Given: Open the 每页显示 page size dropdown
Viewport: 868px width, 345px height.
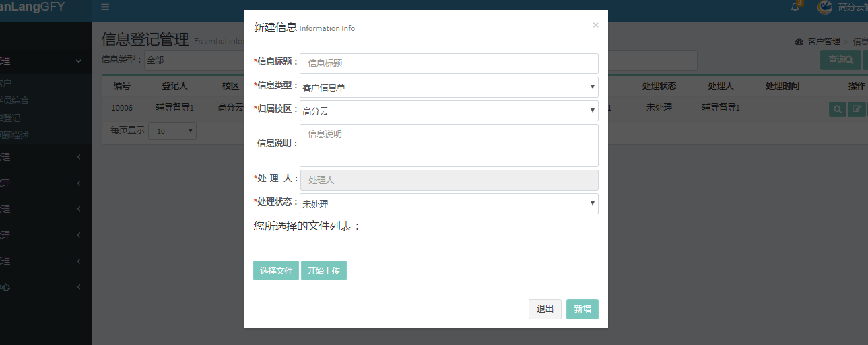Looking at the screenshot, I should coord(172,131).
